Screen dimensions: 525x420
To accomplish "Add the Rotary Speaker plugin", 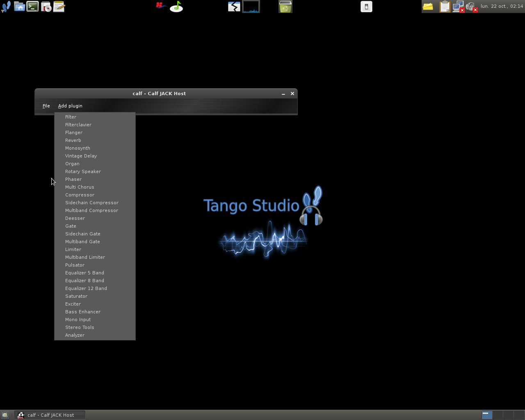I will (95, 171).
